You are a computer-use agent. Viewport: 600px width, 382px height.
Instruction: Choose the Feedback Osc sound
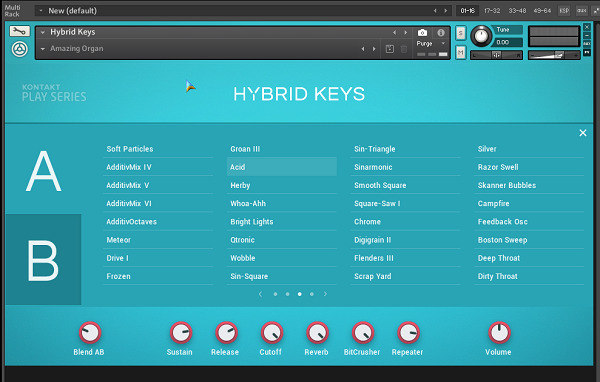point(529,222)
